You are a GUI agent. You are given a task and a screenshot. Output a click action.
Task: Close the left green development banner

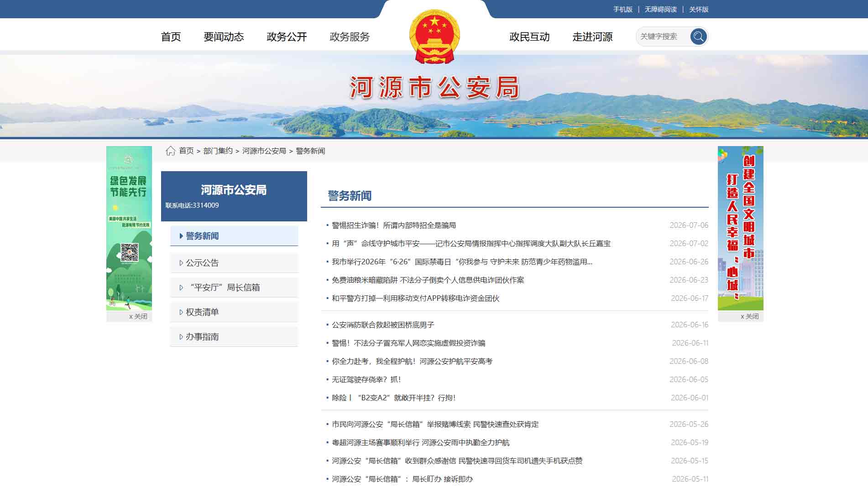click(138, 316)
